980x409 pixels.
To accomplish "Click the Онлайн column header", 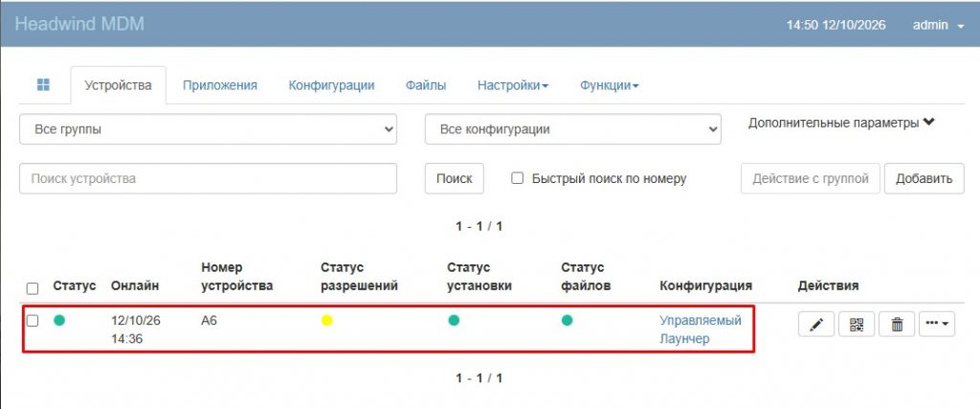I will (135, 285).
